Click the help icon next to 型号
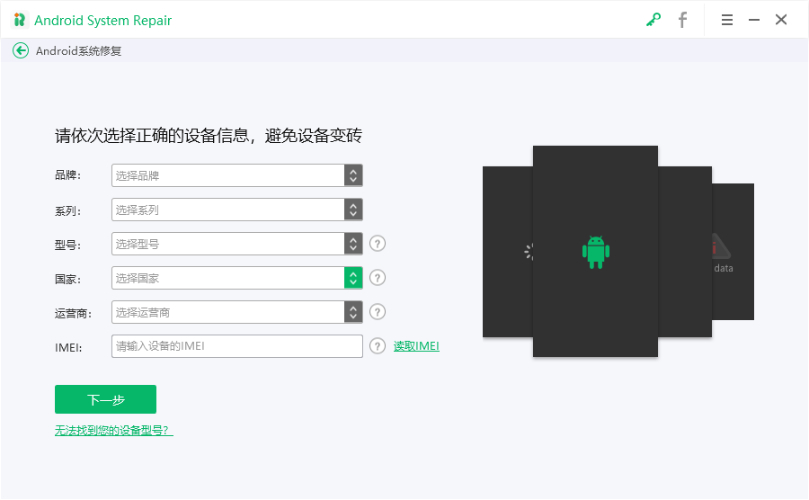The height and width of the screenshot is (500, 809). coord(377,244)
